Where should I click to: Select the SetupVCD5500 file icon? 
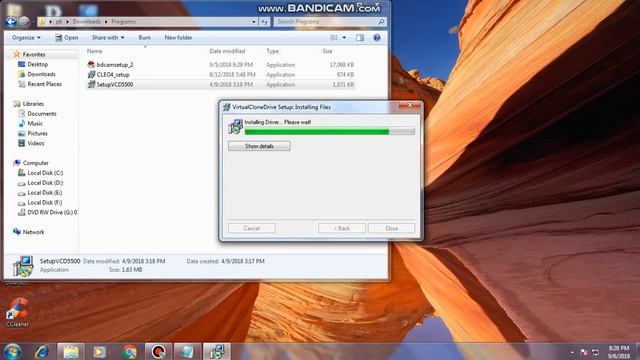click(91, 84)
